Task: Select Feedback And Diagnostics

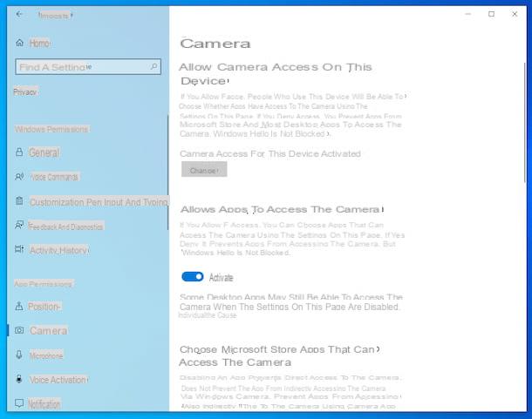Action: (x=65, y=226)
